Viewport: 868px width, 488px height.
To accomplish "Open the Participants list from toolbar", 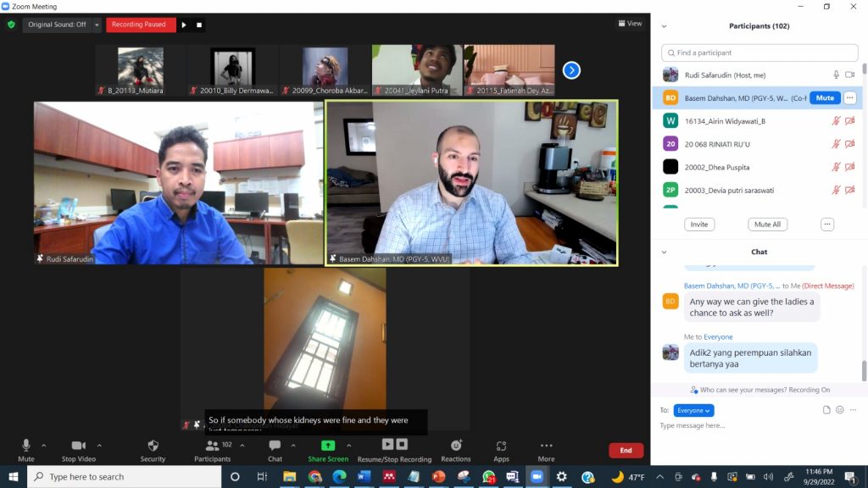I will pyautogui.click(x=213, y=446).
